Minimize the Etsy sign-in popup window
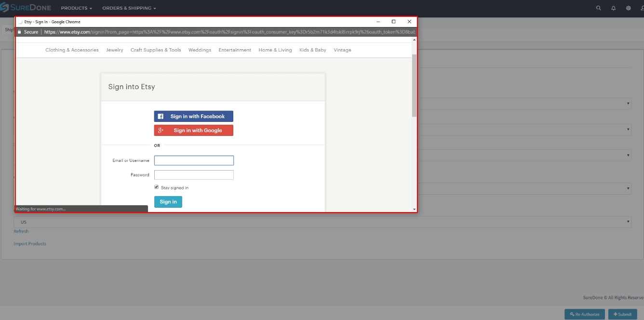This screenshot has width=644, height=320. coord(378,22)
